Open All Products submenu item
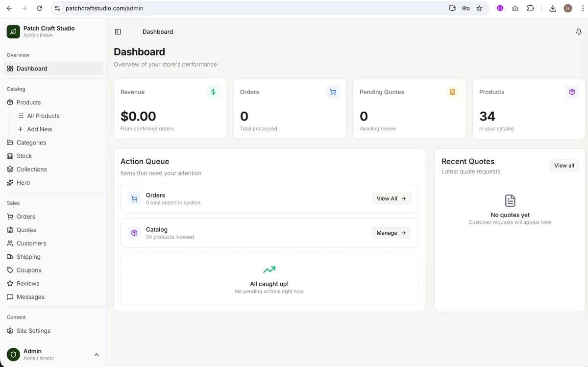The image size is (588, 367). (x=43, y=116)
